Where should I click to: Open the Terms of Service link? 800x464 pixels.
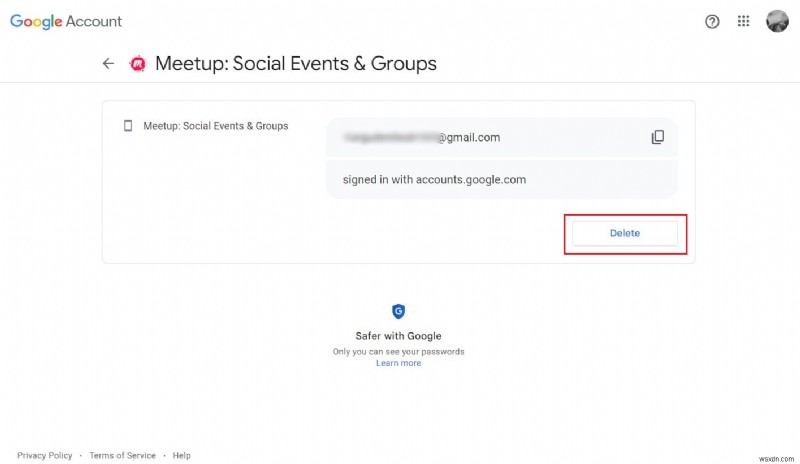[122, 455]
